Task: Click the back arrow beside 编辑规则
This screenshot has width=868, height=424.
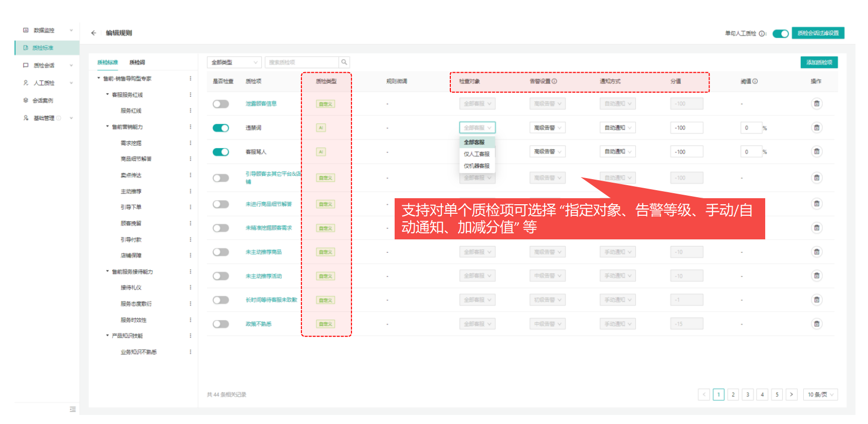Action: click(93, 33)
